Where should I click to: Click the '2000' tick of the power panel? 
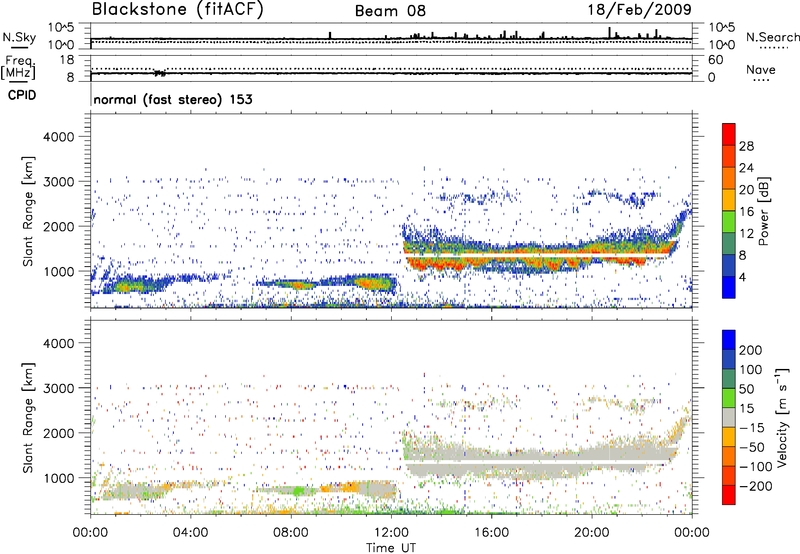(59, 227)
